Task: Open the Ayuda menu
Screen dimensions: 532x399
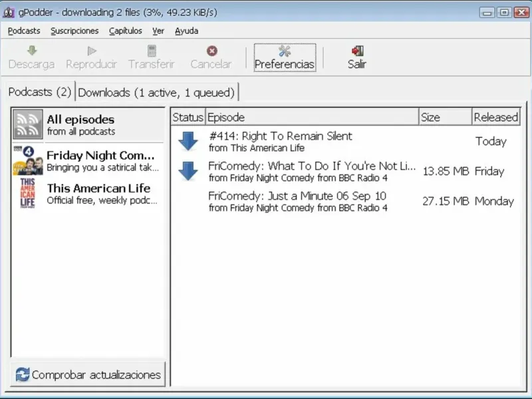Action: point(186,31)
